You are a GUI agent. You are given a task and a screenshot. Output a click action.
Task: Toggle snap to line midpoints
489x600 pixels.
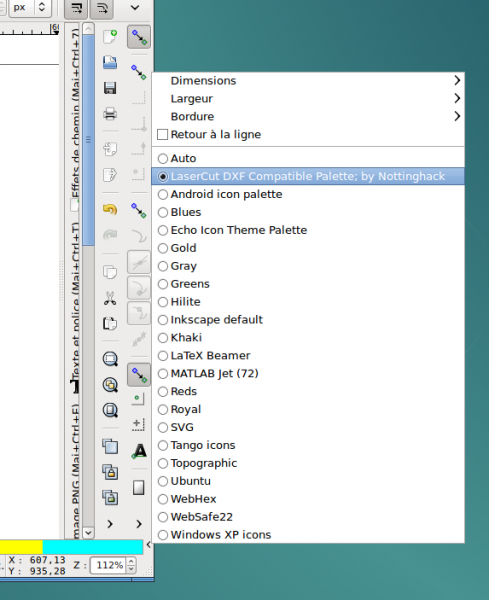point(139,339)
